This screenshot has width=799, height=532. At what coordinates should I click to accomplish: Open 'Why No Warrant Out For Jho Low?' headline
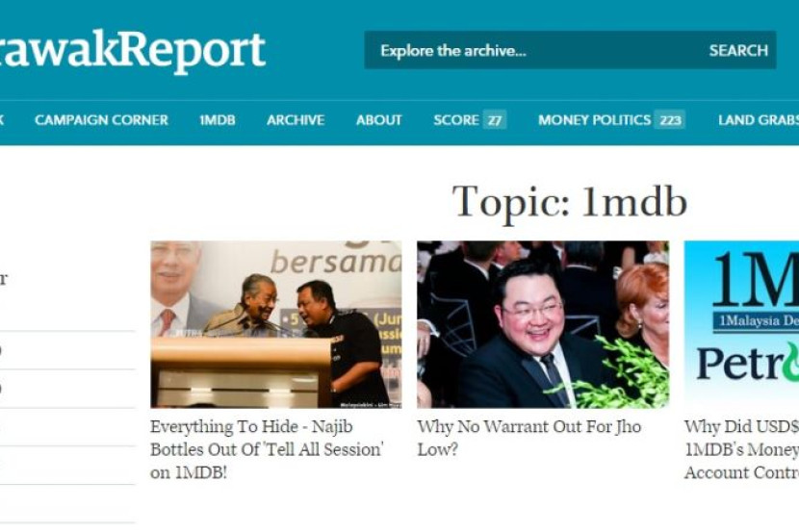pyautogui.click(x=528, y=438)
